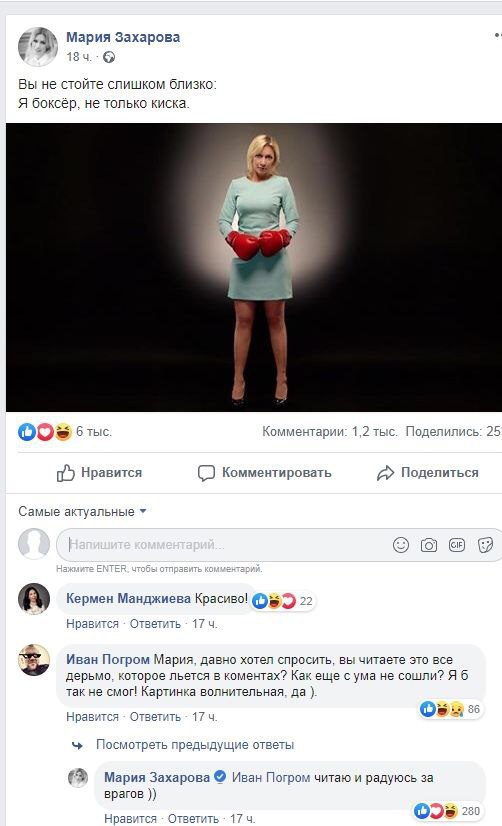Open the boxing gloves post photo
The height and width of the screenshot is (826, 502).
(253, 267)
